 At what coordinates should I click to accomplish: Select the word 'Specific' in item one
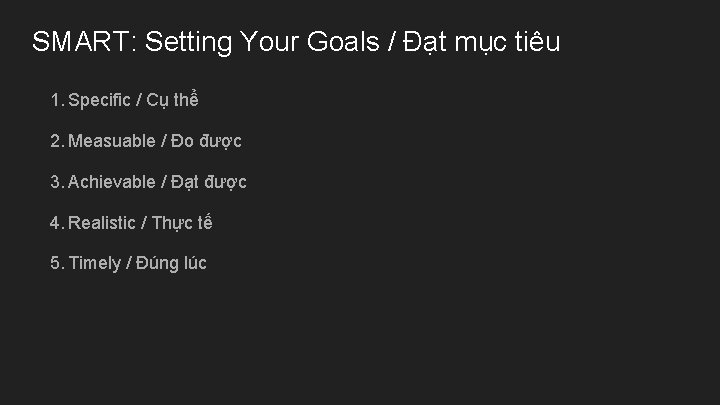[x=99, y=101]
